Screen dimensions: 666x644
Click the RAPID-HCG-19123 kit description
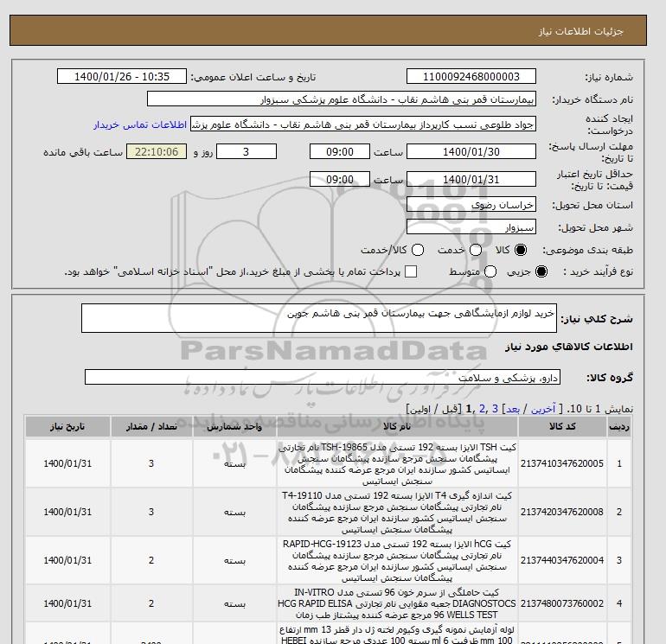point(397,561)
